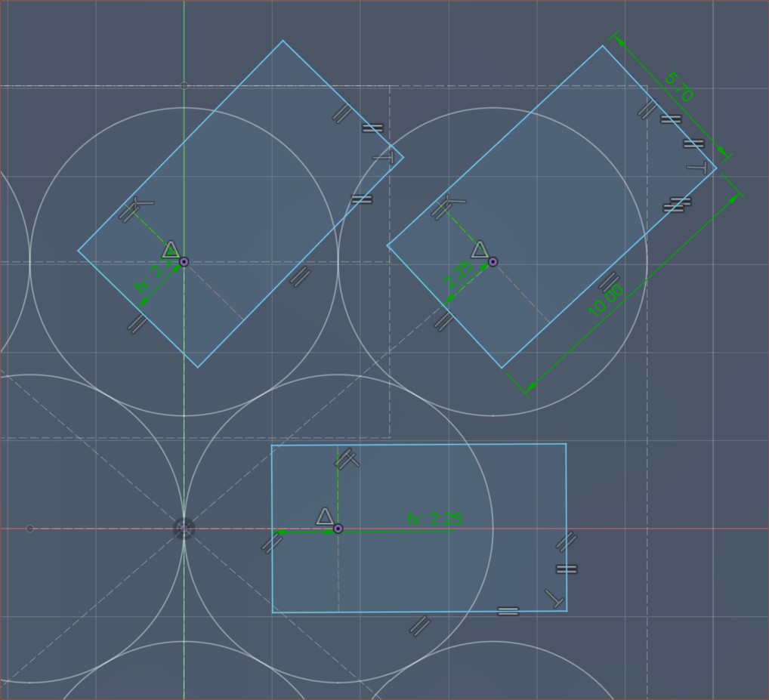Click the perpendicular glyph at the undimensioned rotated rectangle's corner
The width and height of the screenshot is (769, 700).
click(x=384, y=158)
